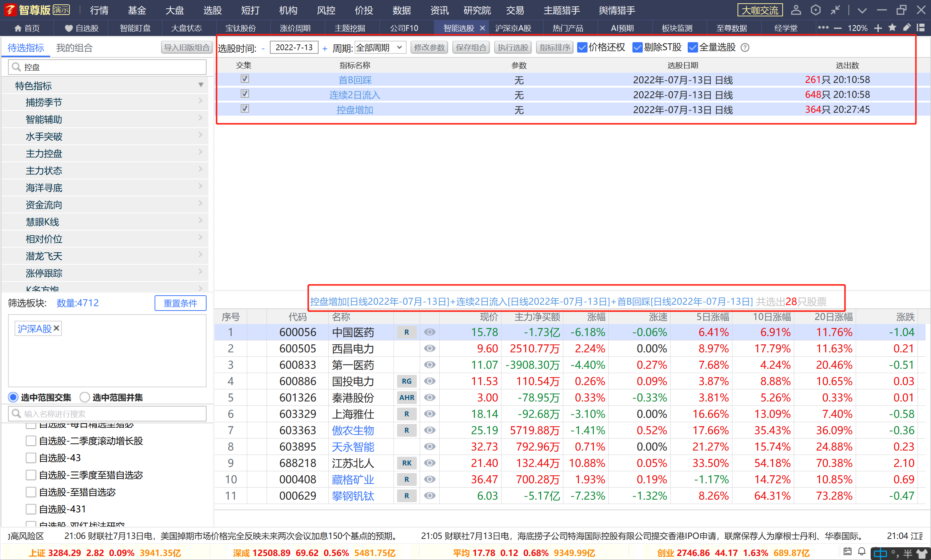
Task: Click the 输入名称进行搜索 search field
Action: click(x=107, y=413)
